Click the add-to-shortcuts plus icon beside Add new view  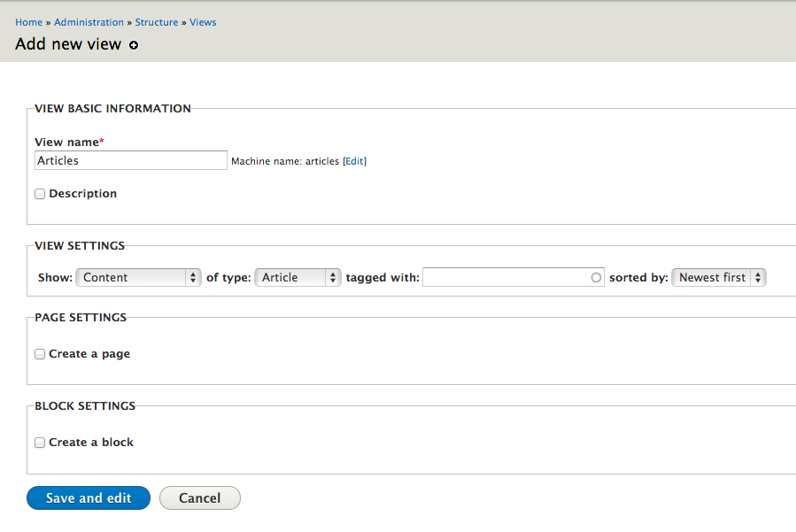click(x=134, y=45)
